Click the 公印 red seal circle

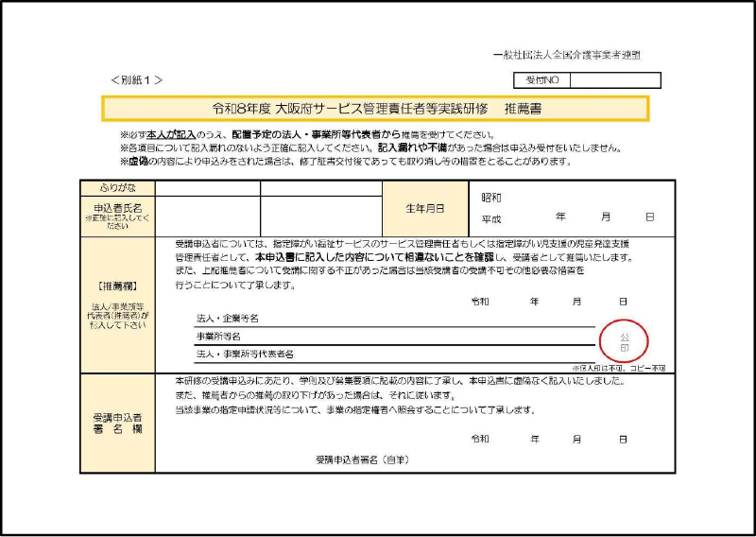(623, 341)
